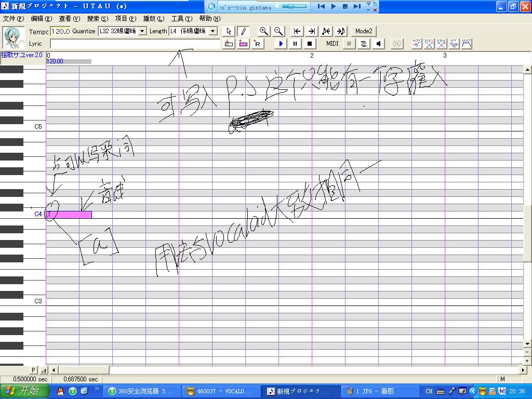Screen dimensions: 532x399
Task: Click the arrow-into-note toolbar icon
Action: coord(341,31)
